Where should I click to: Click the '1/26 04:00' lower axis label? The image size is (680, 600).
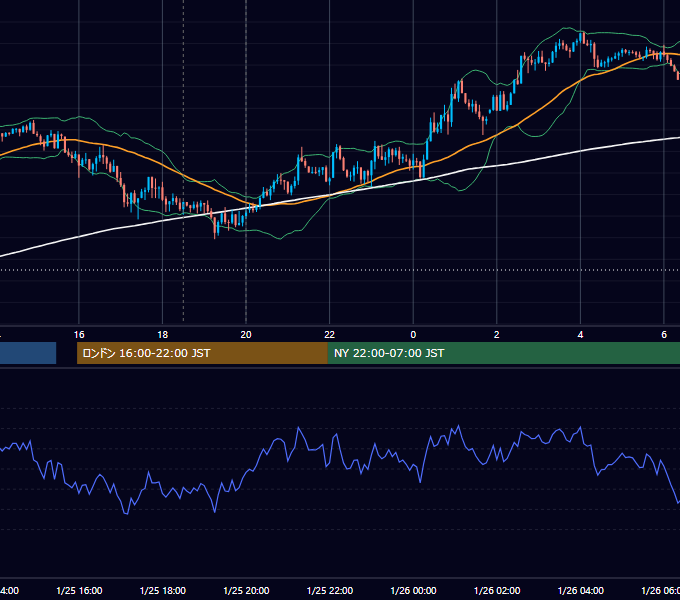(x=581, y=590)
